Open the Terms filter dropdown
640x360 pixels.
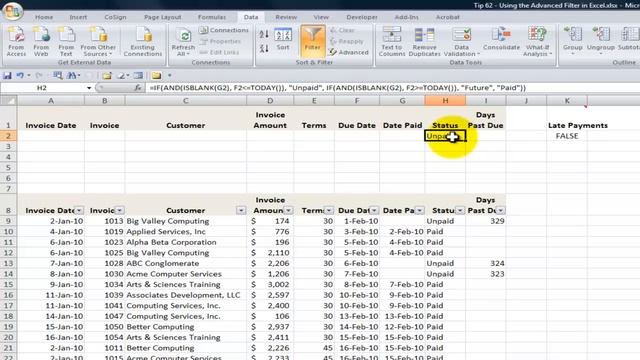329,210
